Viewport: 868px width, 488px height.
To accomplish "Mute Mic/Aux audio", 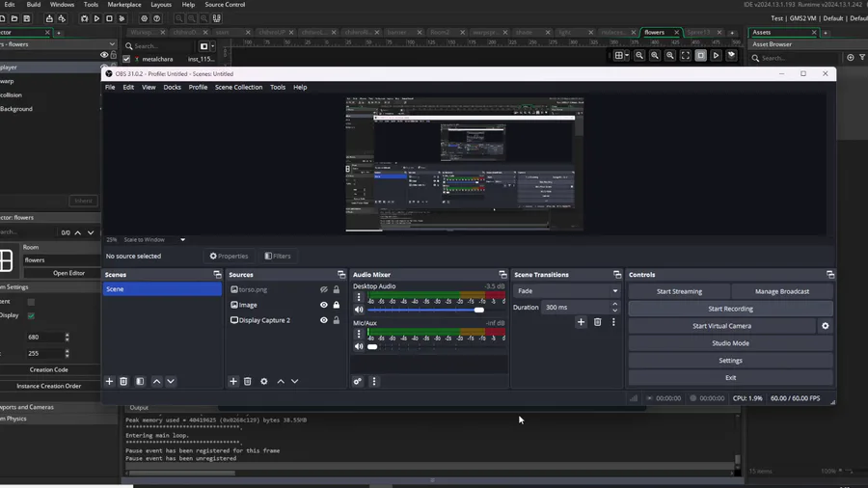I will 359,346.
